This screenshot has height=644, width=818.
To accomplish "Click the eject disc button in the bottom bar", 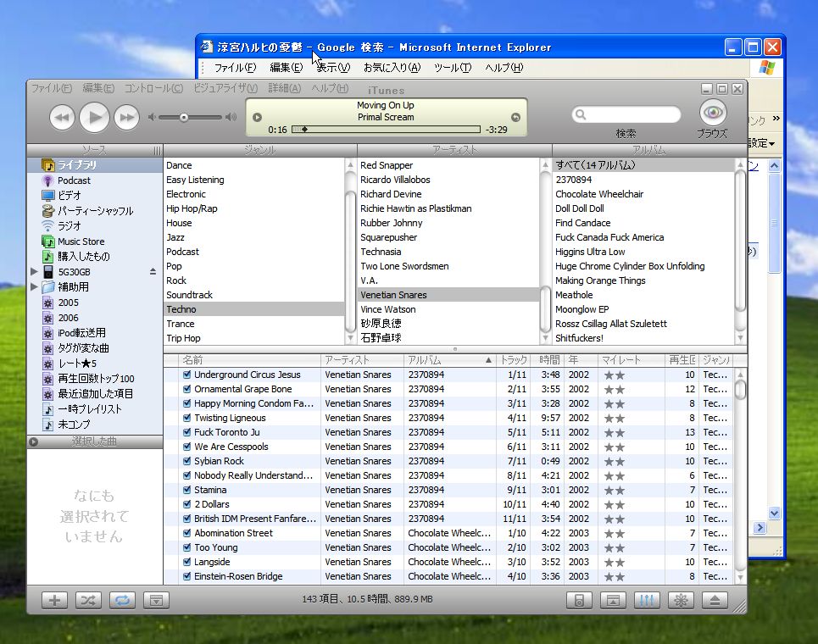I will tap(715, 600).
